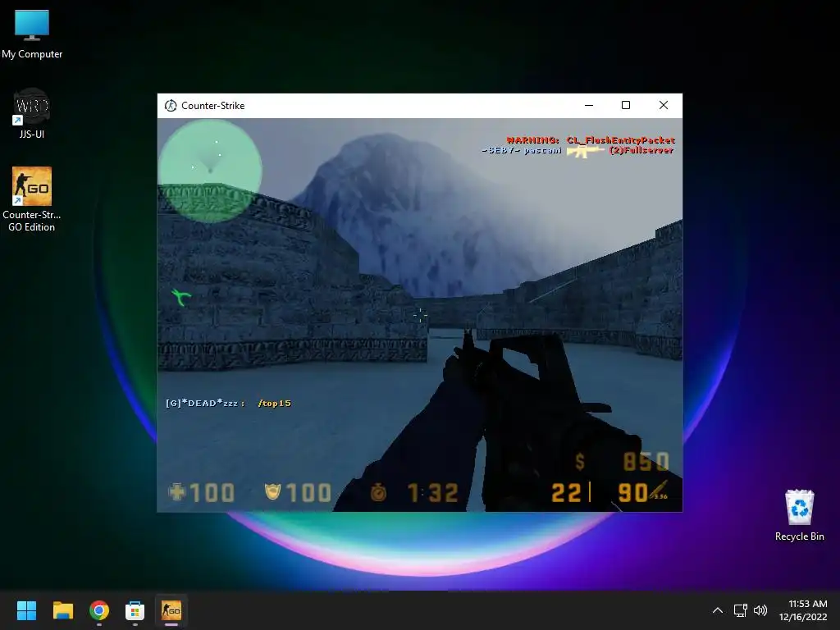Click the rifle kill-feed icon
Image resolution: width=840 pixels, height=630 pixels.
tap(585, 151)
